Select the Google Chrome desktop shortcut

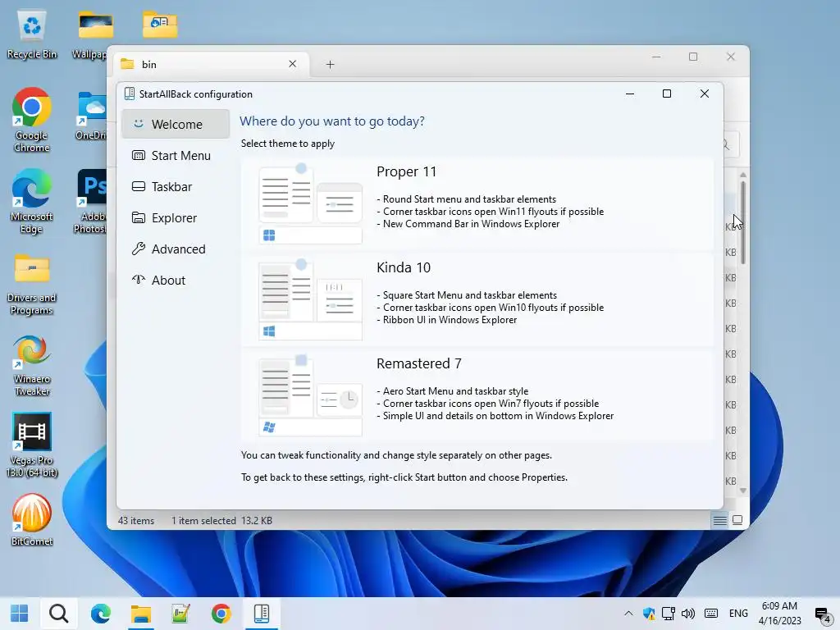[32, 120]
